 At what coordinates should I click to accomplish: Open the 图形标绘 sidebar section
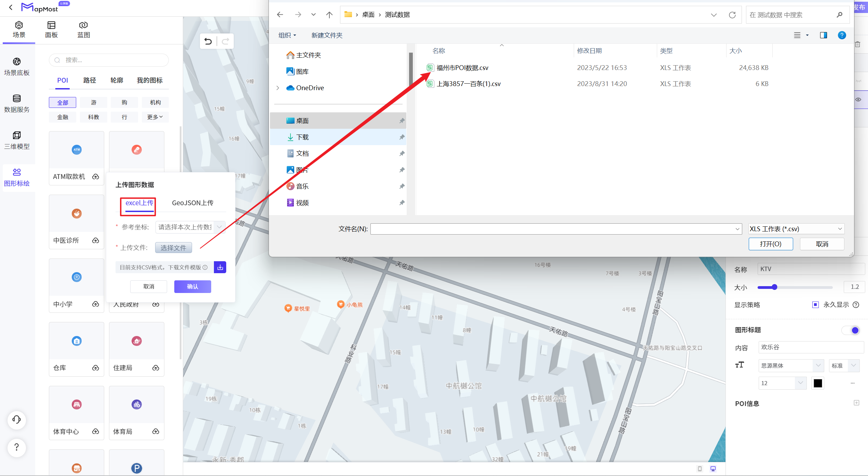coord(17,177)
